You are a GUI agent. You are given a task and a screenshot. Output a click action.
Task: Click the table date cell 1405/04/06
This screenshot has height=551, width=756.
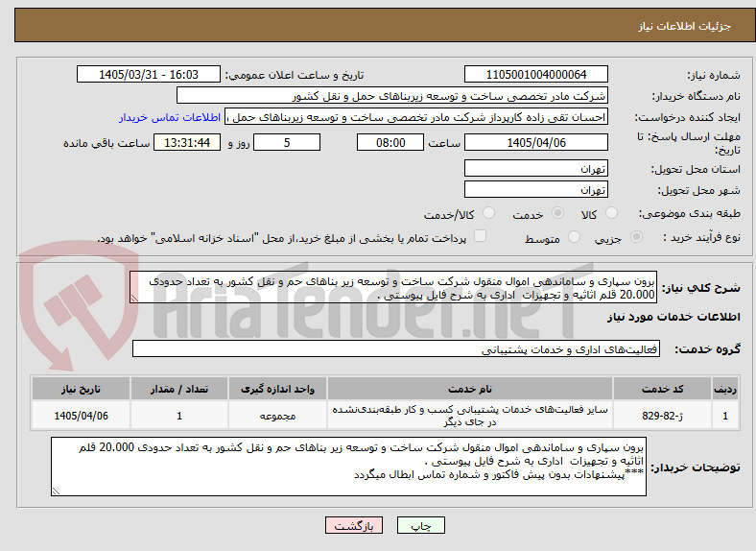coord(81,416)
